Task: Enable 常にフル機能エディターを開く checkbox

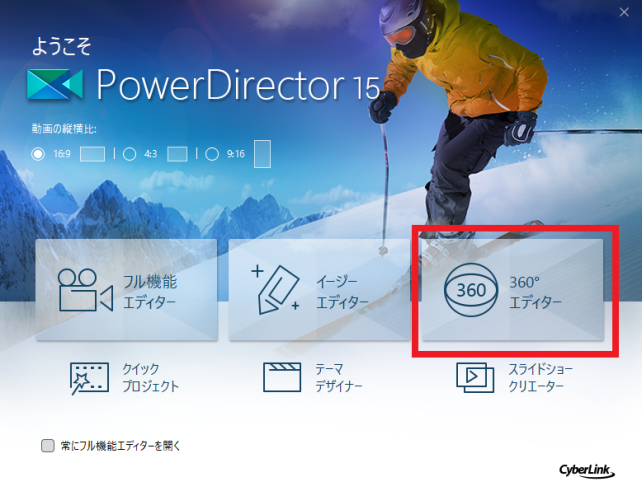Action: pyautogui.click(x=47, y=446)
